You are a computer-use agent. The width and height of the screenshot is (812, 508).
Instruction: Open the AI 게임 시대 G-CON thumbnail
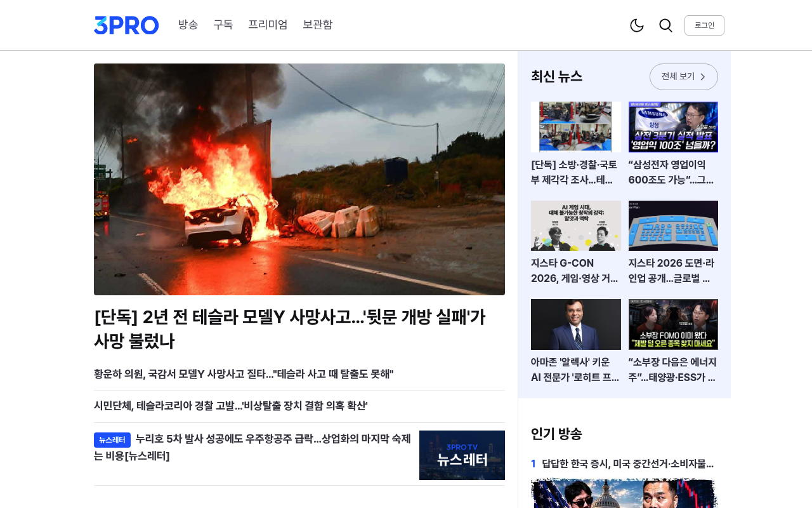(x=576, y=225)
